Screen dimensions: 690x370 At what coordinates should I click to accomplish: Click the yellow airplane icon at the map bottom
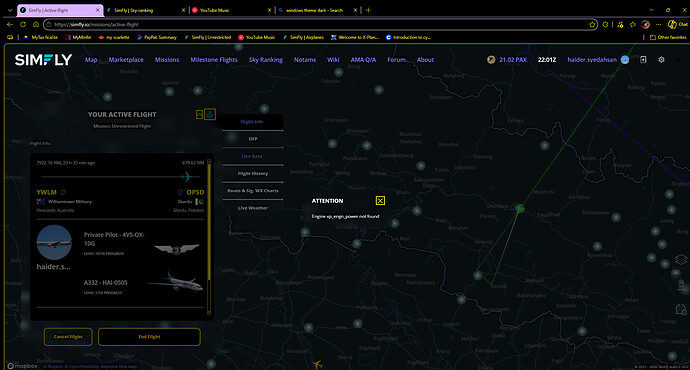point(318,364)
